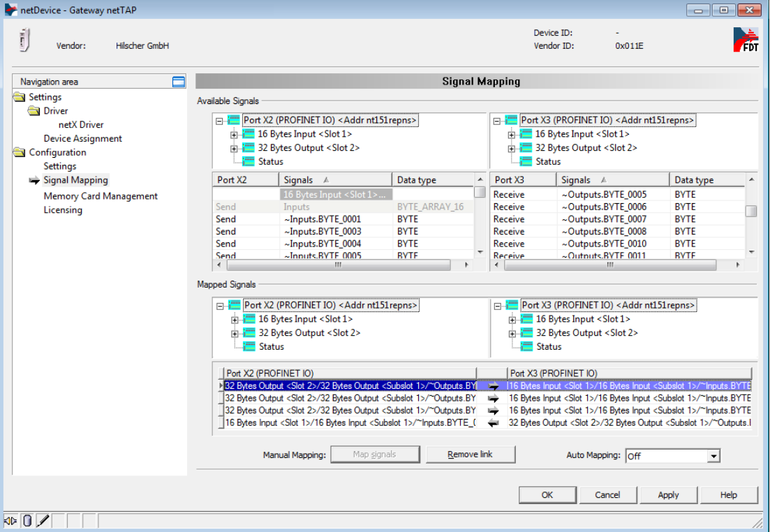This screenshot has width=770, height=532.
Task: Open Memory Card Management page
Action: click(x=101, y=196)
